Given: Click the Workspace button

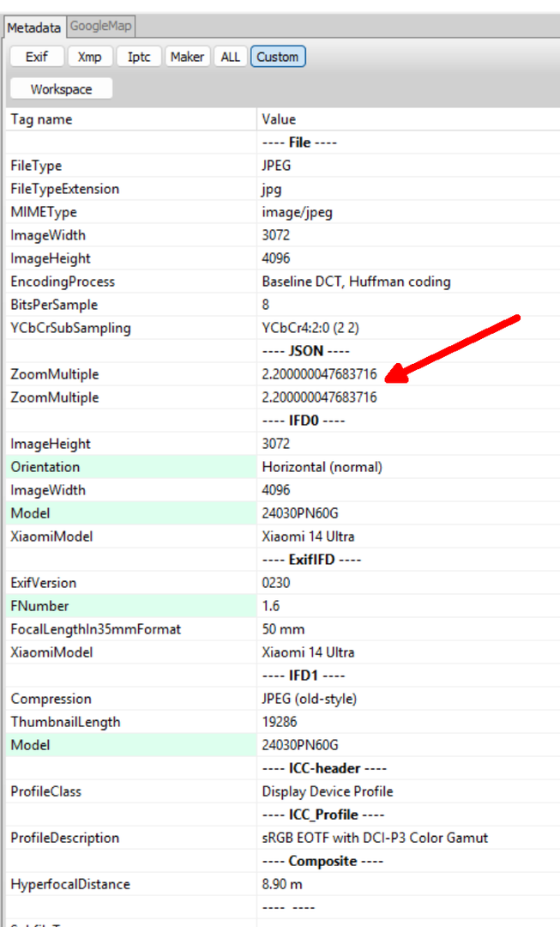Looking at the screenshot, I should 61,89.
